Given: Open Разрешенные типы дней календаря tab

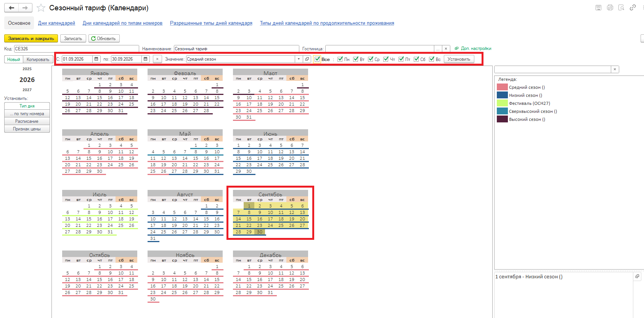Looking at the screenshot, I should (x=211, y=23).
